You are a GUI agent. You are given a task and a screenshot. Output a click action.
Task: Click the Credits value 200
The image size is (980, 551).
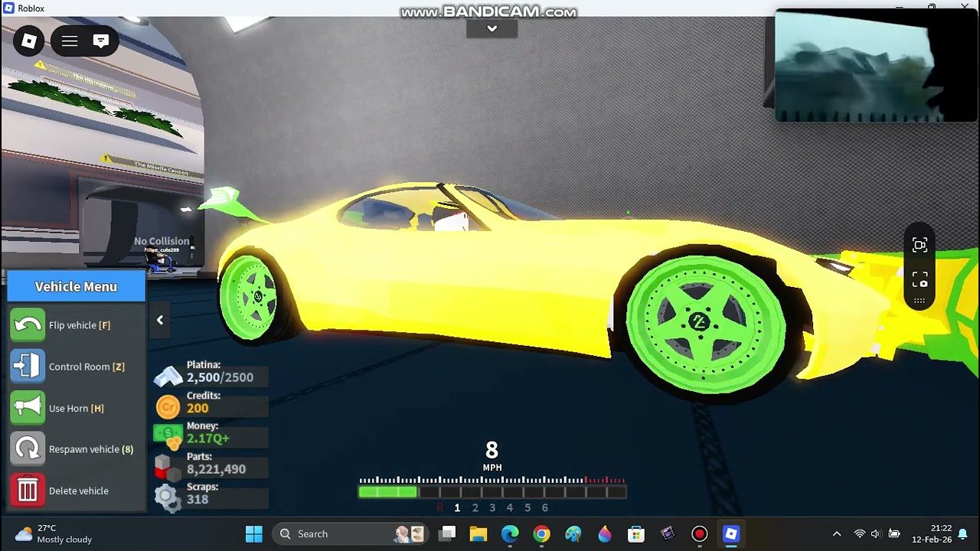click(198, 408)
